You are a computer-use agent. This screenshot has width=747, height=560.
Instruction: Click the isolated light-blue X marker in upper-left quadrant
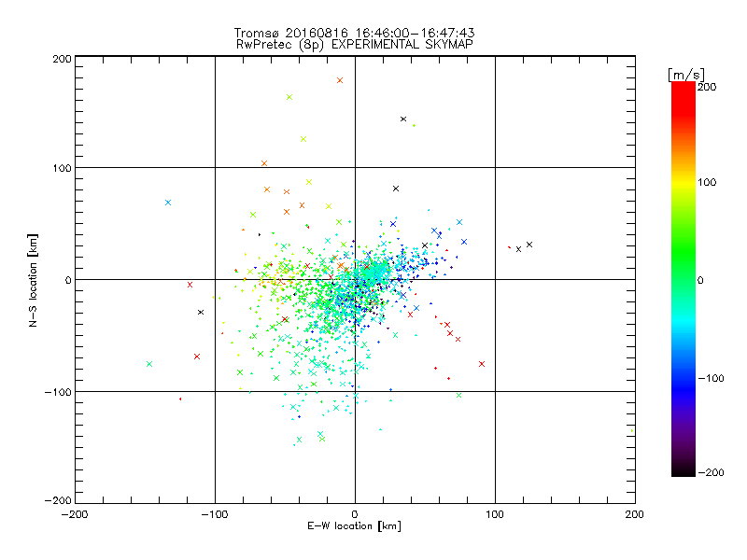[168, 203]
